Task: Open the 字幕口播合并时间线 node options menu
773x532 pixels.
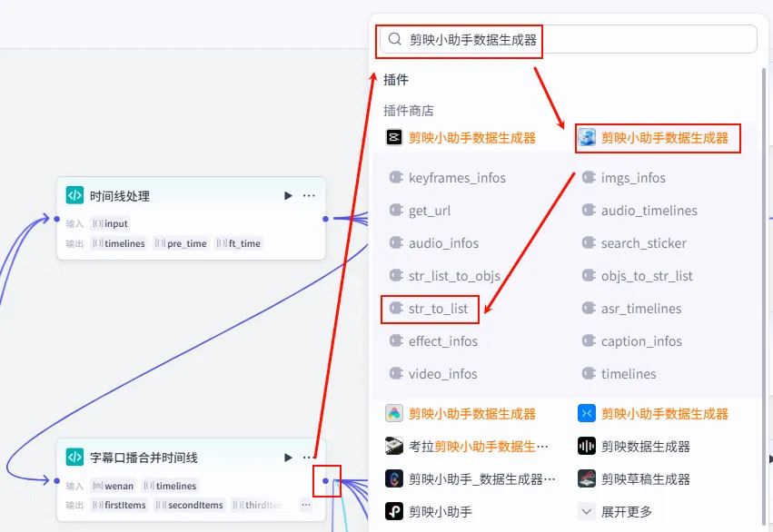Action: point(309,458)
